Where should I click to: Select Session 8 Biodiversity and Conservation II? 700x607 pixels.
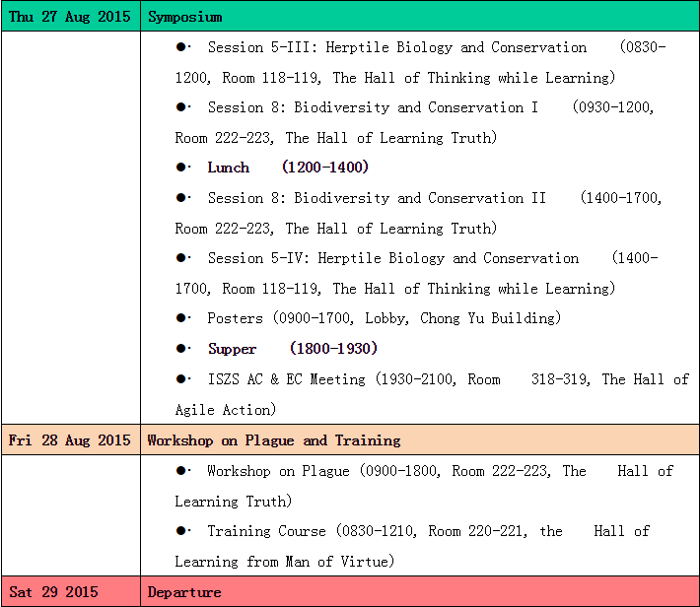[x=377, y=198]
